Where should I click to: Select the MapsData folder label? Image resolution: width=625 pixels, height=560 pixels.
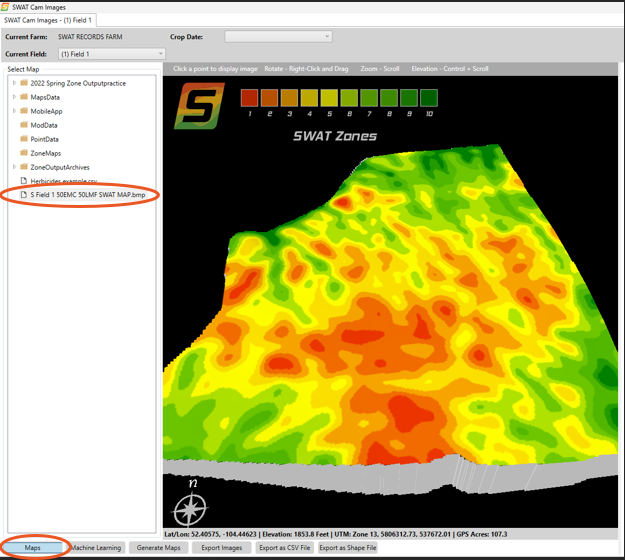[45, 97]
